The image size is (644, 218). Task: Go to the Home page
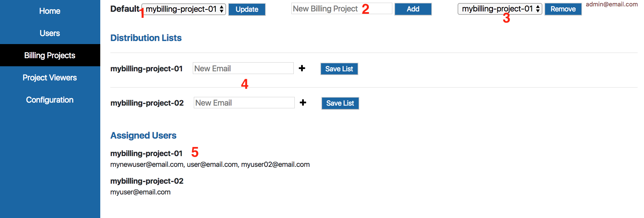[50, 11]
